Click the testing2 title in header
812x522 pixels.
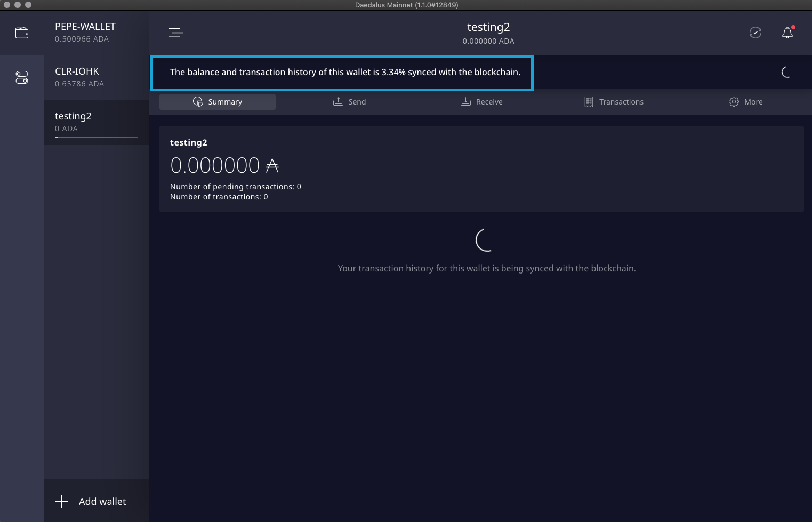click(x=488, y=27)
